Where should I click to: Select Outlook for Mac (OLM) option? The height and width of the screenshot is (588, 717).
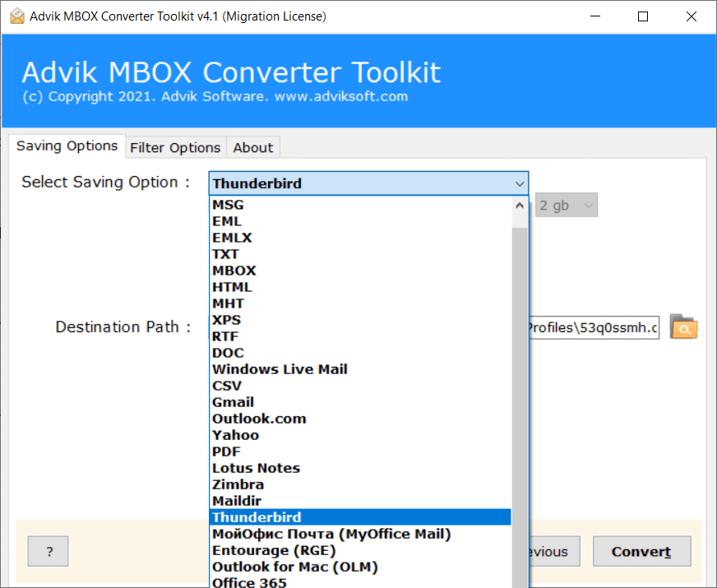(x=360, y=567)
